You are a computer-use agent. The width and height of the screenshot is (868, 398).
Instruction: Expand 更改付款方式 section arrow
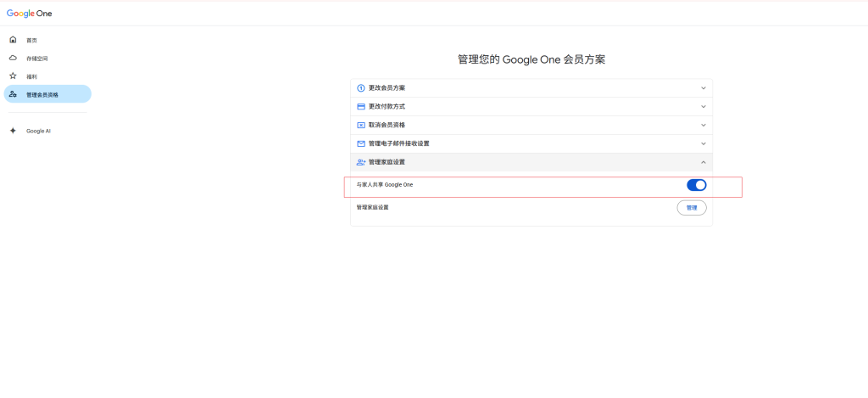703,107
